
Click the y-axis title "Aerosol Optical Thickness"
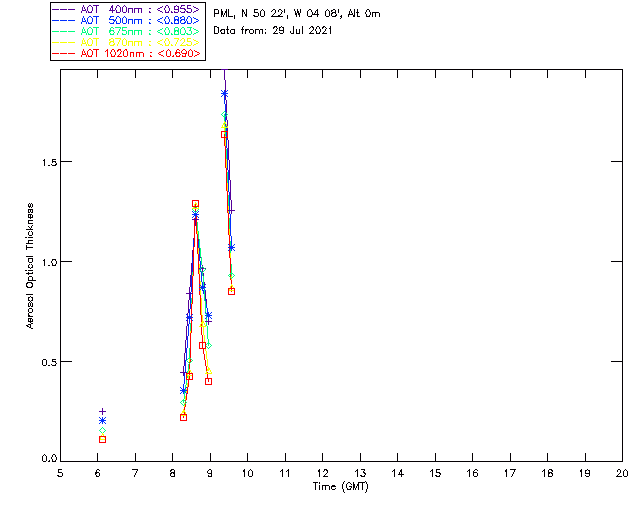tap(30, 266)
